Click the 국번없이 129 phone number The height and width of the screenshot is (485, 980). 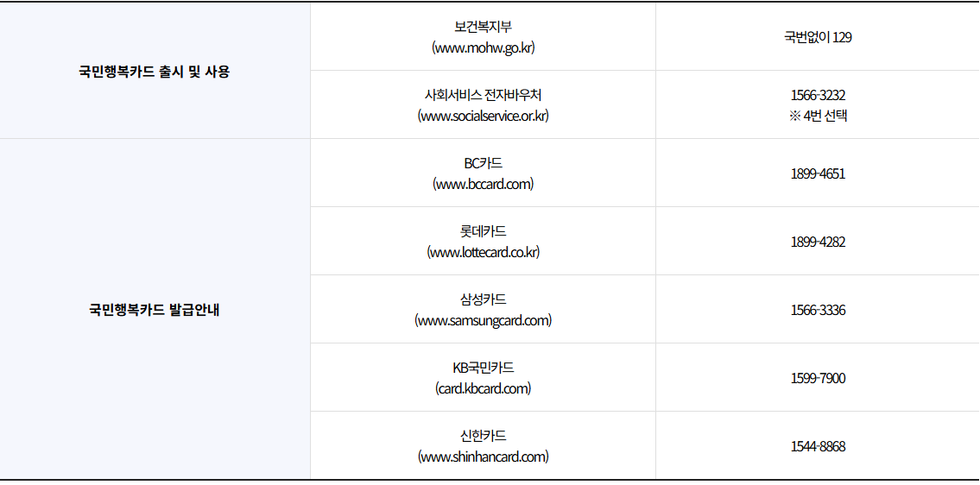(817, 37)
